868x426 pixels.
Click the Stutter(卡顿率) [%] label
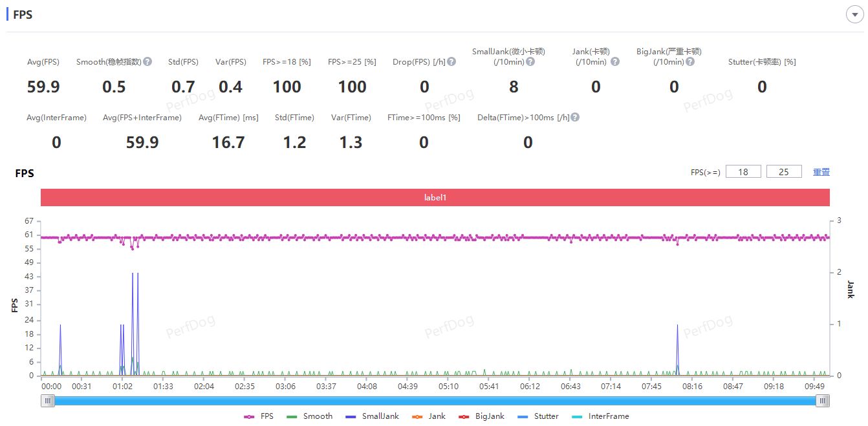coord(762,62)
